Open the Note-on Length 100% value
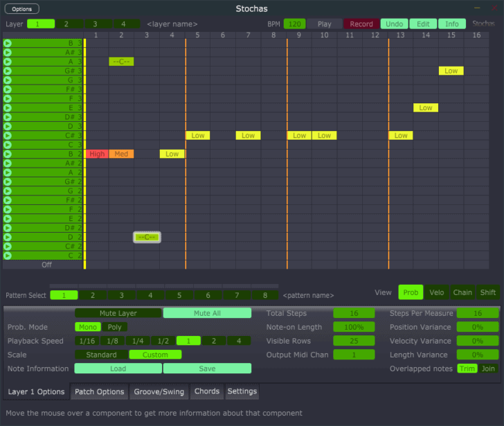 [x=354, y=327]
